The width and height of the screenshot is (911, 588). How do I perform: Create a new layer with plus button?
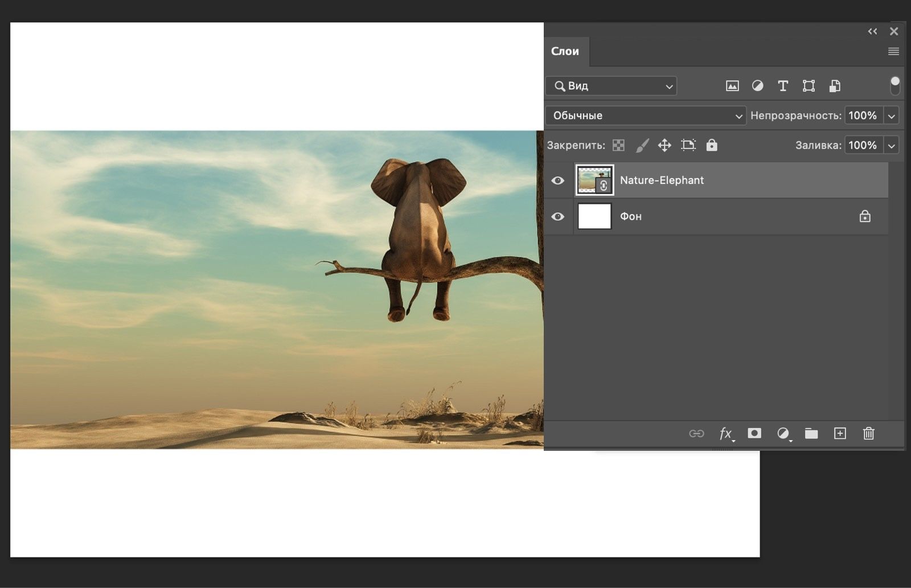pyautogui.click(x=840, y=434)
